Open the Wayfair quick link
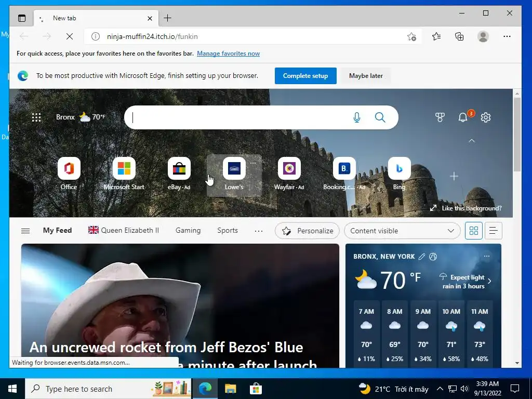 click(x=289, y=174)
